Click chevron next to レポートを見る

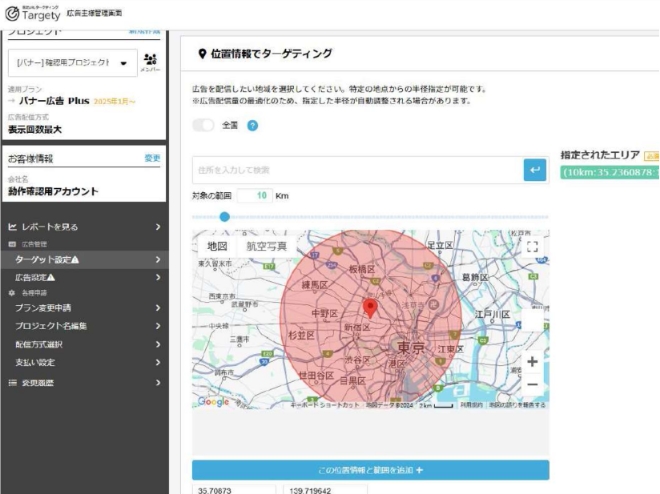tap(158, 227)
